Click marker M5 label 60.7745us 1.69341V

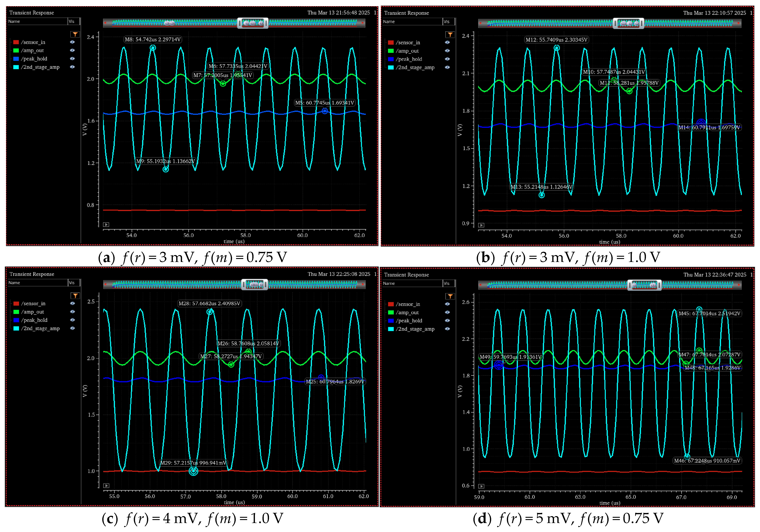click(x=325, y=103)
